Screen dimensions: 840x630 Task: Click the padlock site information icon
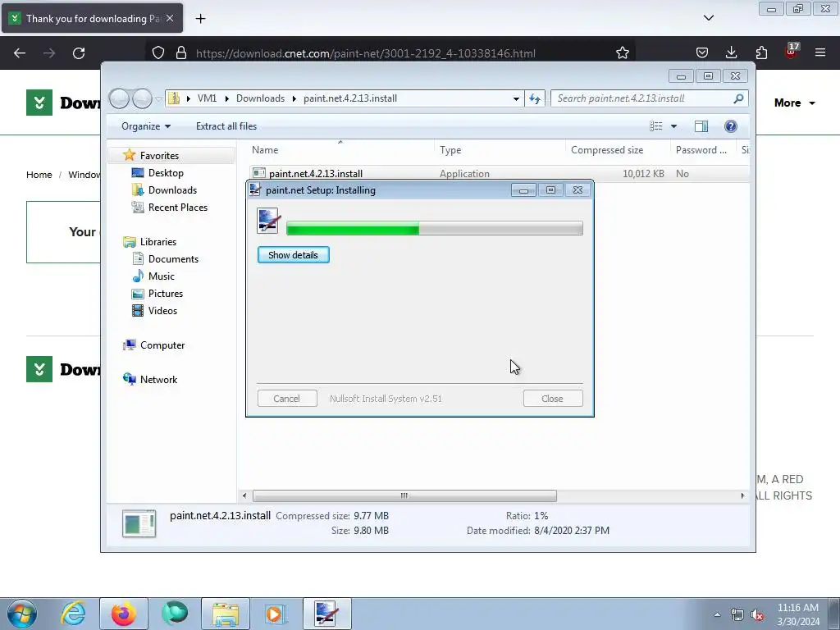(181, 53)
